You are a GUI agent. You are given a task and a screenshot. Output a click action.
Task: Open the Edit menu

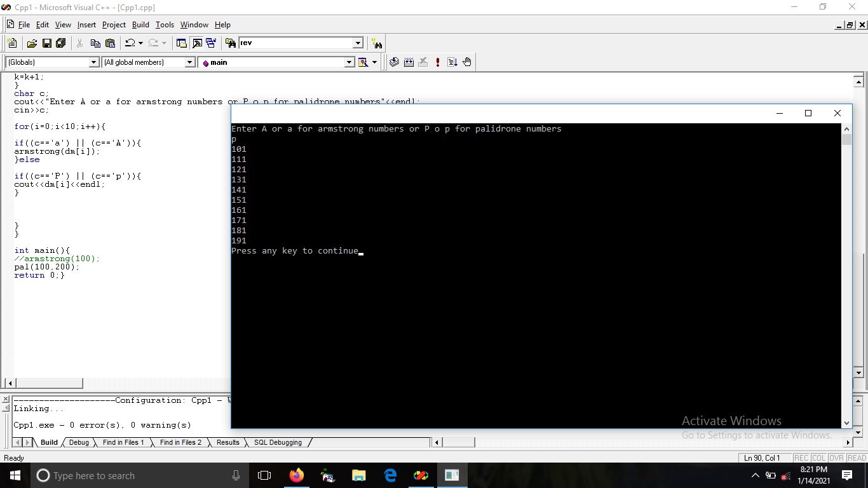tap(43, 25)
